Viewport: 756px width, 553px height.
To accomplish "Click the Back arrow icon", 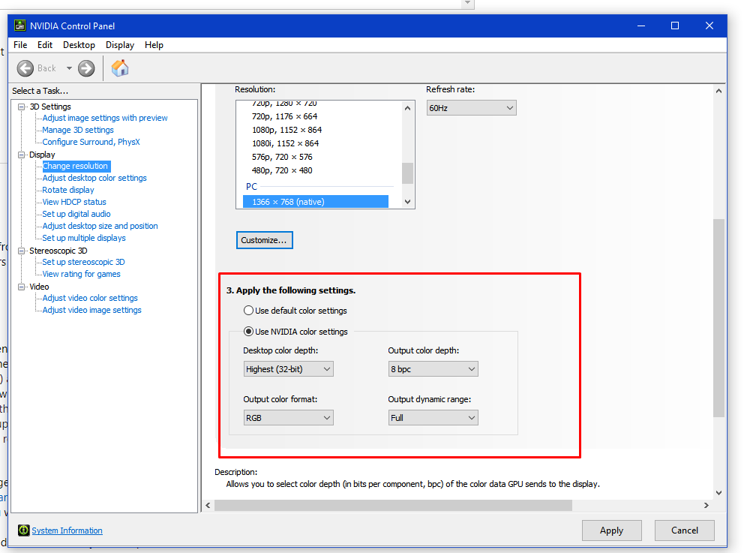I will tap(25, 68).
